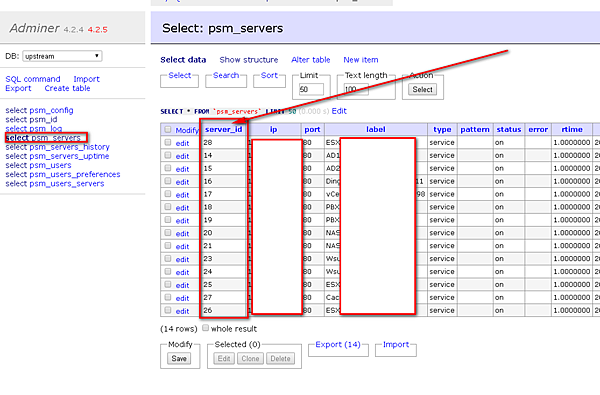Sort by the port column header
This screenshot has height=395, width=600.
click(312, 129)
